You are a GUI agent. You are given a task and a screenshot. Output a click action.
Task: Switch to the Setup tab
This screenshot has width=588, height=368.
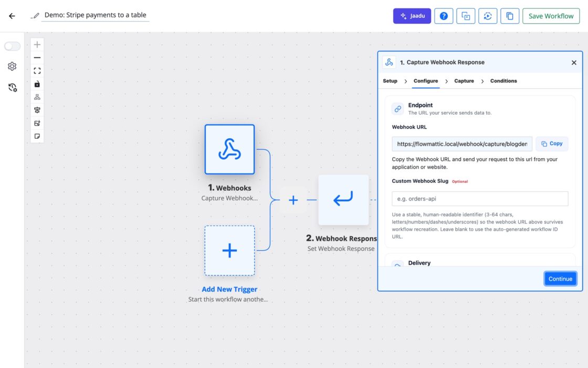[x=390, y=81]
